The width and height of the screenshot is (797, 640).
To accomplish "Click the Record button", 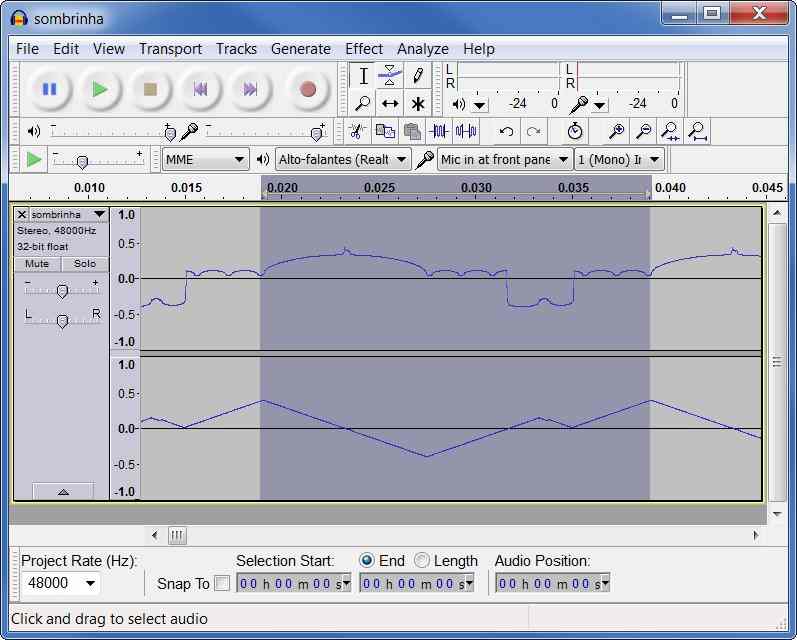I will [x=308, y=89].
